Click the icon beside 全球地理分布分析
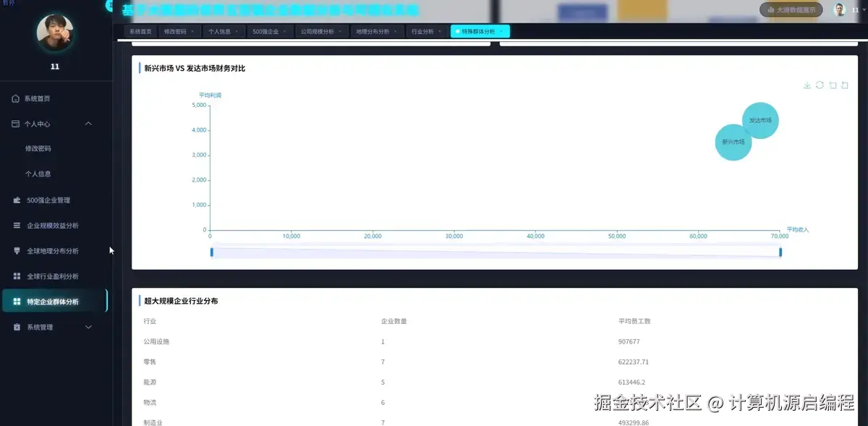 (x=17, y=251)
